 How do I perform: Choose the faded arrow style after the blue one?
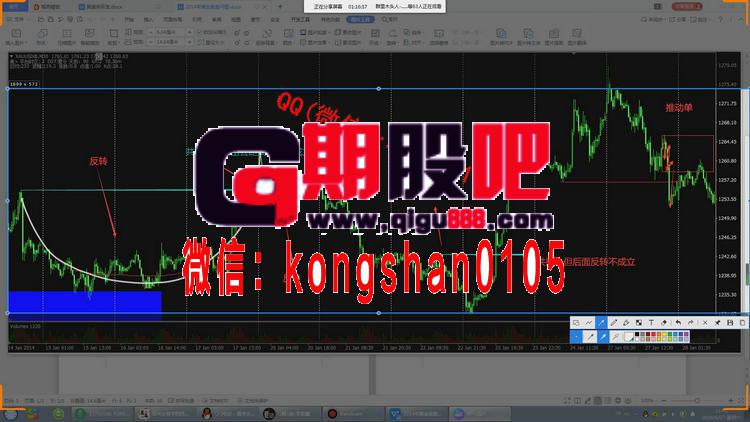coord(616,337)
